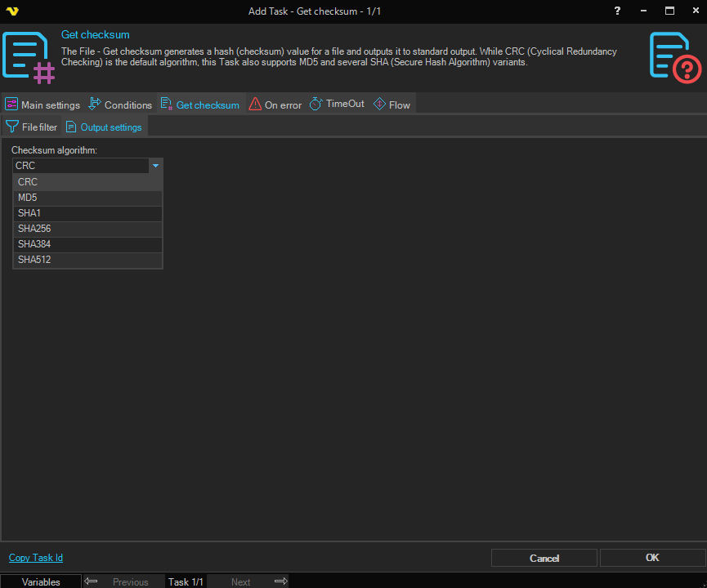Click the Cancel button
The image size is (707, 588).
coord(544,558)
